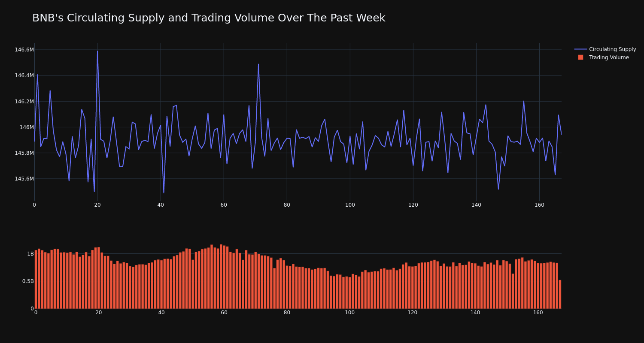Click the 60 tick on supply chart x-axis
The width and height of the screenshot is (644, 343).
[x=224, y=205]
